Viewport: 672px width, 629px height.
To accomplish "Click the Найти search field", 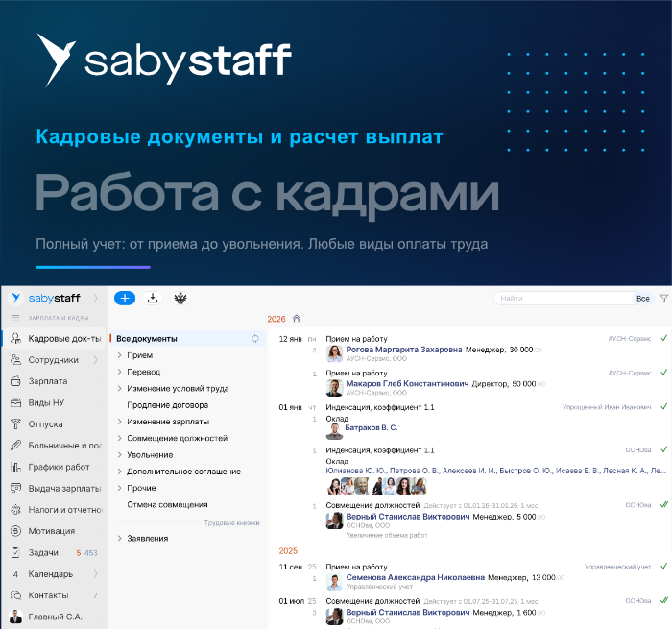I will click(564, 299).
